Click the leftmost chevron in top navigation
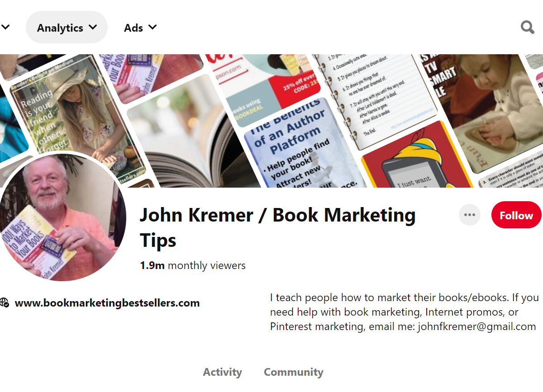Viewport: 543px width, 392px height. pos(5,27)
